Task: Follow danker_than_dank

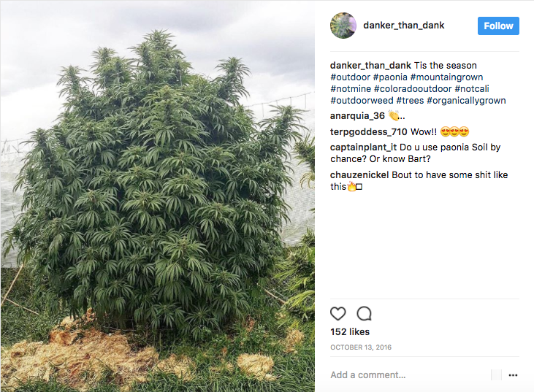Action: pyautogui.click(x=498, y=26)
